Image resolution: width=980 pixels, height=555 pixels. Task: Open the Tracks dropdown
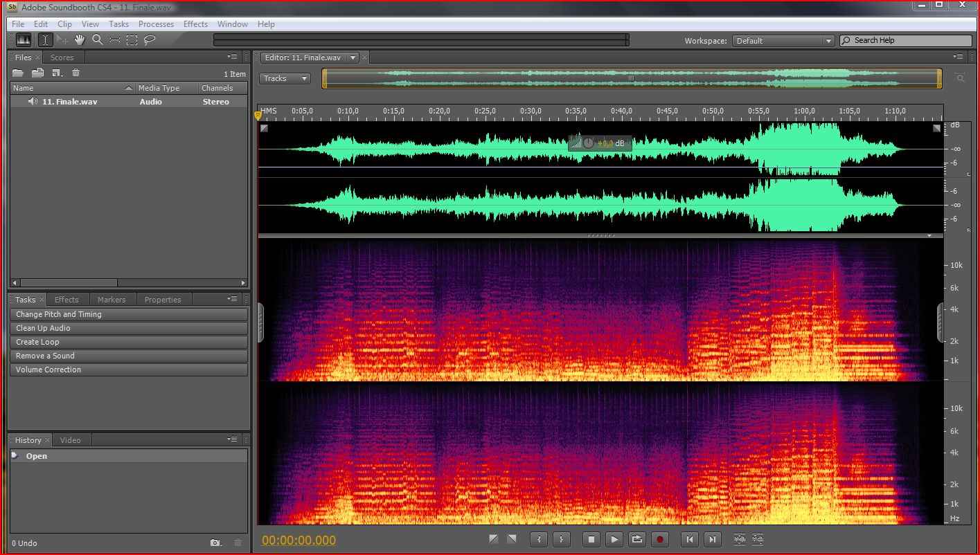285,78
